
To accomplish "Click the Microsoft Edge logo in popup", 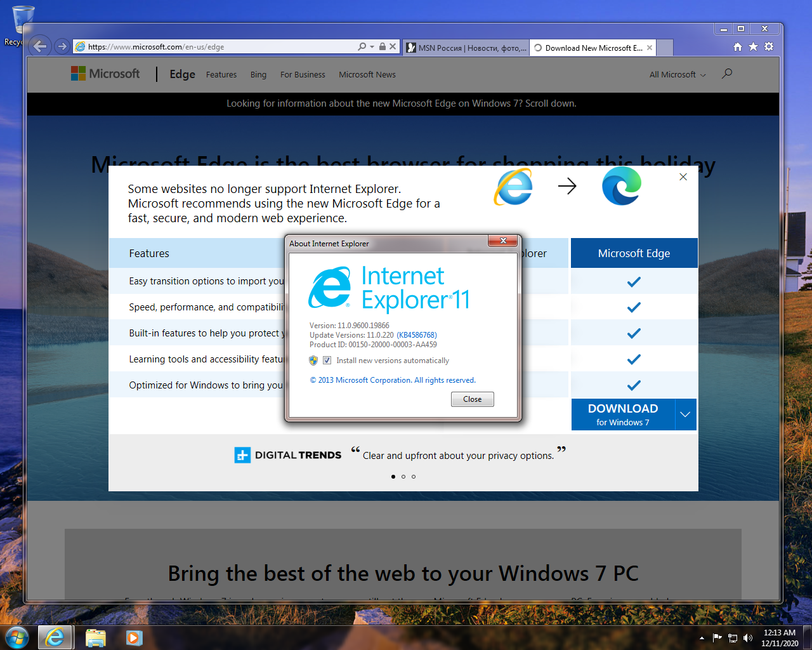I will tap(622, 186).
